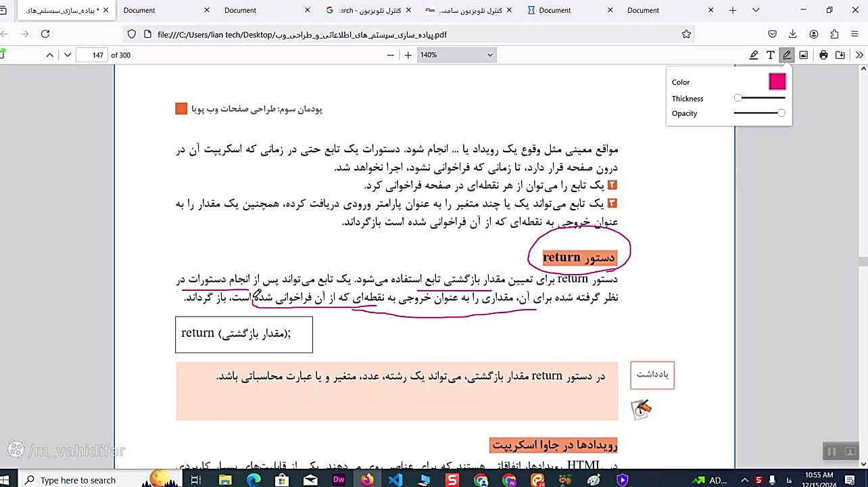Screen dimensions: 868x487
Task: Reload the current page
Action: tap(45, 34)
